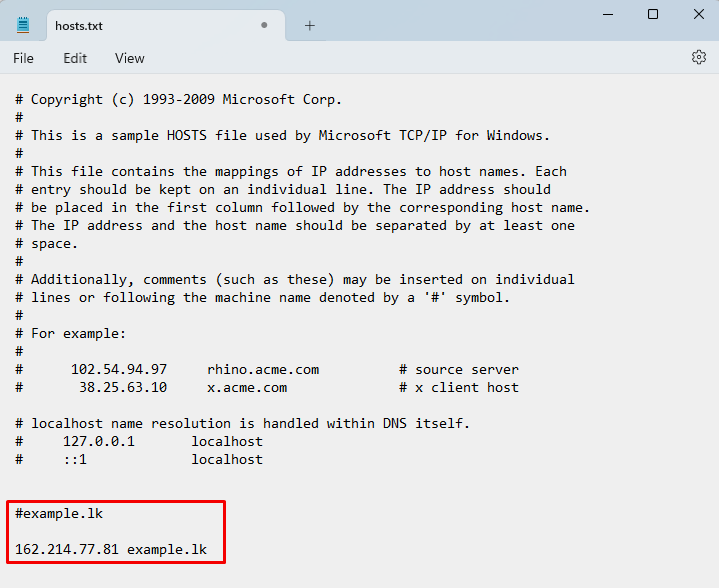719x588 pixels.
Task: Click the line starting 'Additionally, comments'
Action: pyautogui.click(x=295, y=279)
